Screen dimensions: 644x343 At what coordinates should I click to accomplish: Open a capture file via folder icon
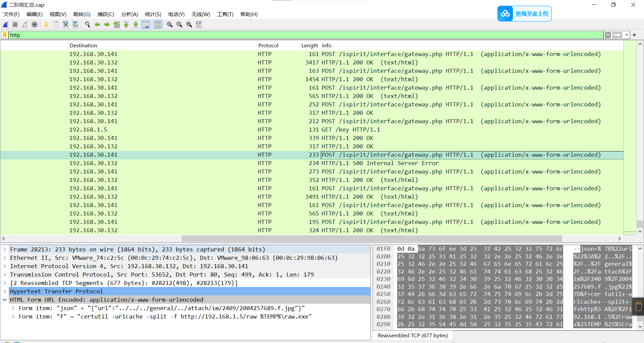coord(46,24)
